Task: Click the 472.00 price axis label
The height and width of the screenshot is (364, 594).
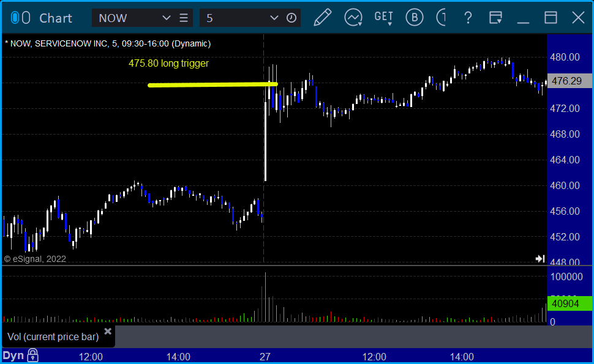Action: [565, 109]
